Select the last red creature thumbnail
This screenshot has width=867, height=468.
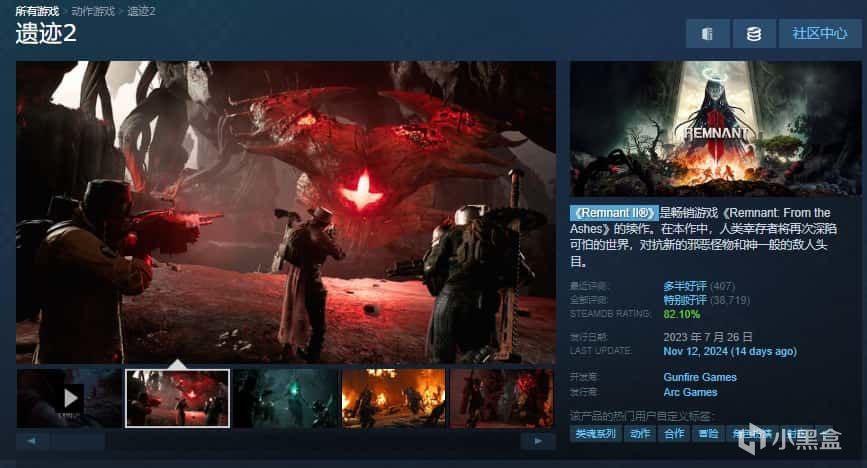coord(502,398)
